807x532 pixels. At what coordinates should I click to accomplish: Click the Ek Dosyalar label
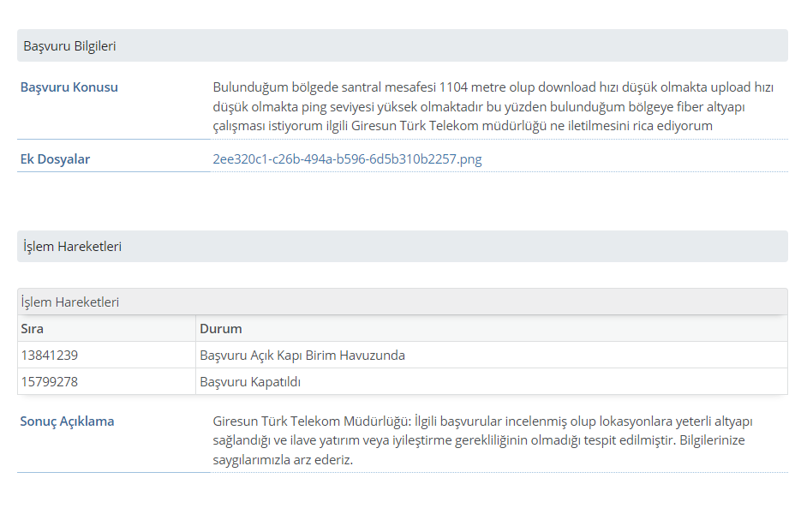(x=55, y=159)
